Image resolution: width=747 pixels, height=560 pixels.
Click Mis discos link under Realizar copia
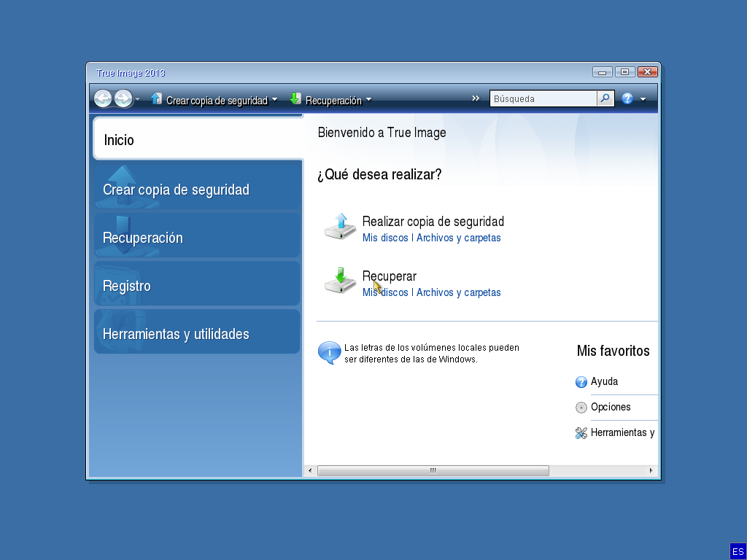pos(385,238)
